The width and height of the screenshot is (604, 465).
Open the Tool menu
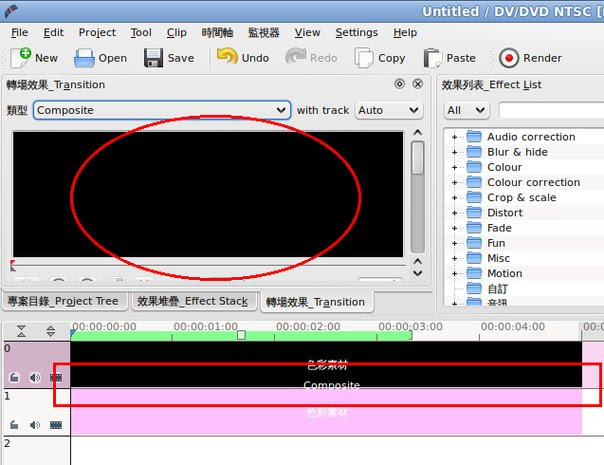point(141,32)
